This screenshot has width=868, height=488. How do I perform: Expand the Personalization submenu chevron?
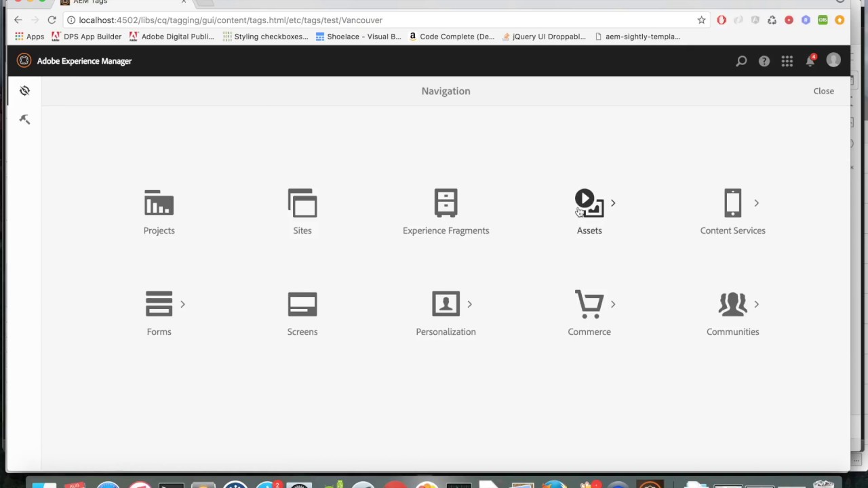(469, 304)
